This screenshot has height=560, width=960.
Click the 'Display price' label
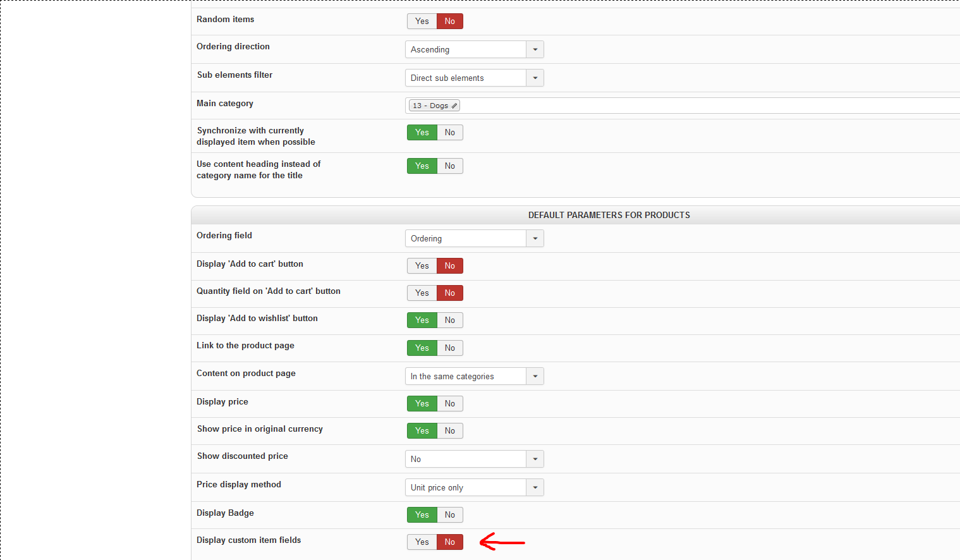(x=222, y=402)
